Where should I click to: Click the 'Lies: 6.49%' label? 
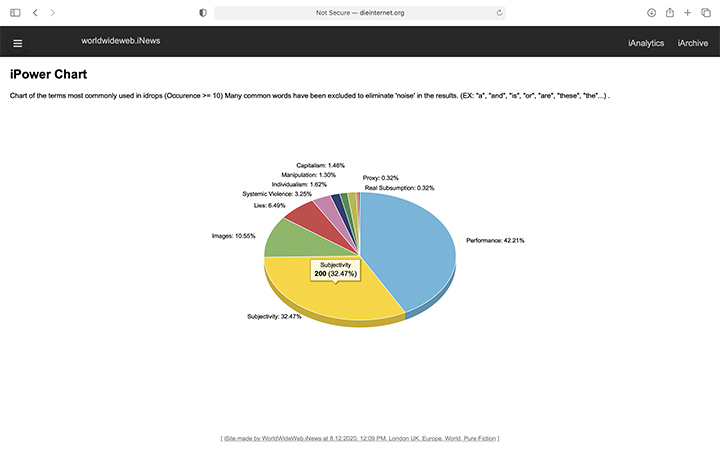[x=270, y=205]
